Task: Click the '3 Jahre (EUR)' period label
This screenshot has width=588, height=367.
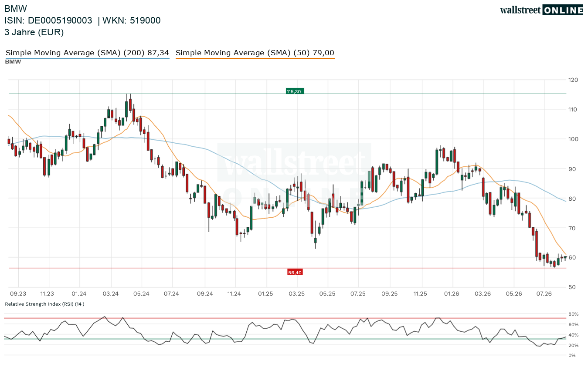Action: click(x=34, y=32)
